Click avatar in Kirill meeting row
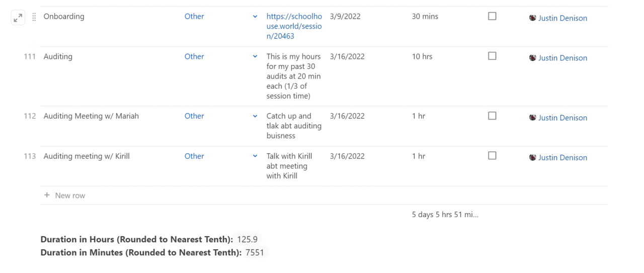This screenshot has width=644, height=273. 532,157
